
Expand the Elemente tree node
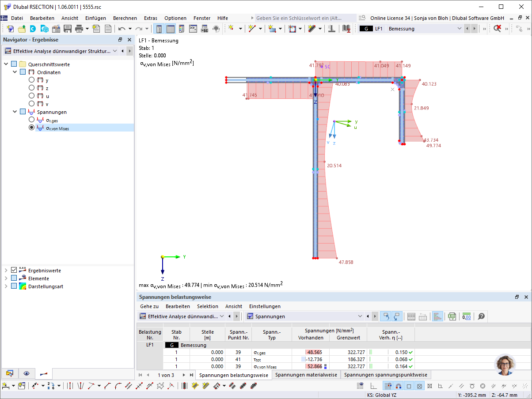coord(6,278)
